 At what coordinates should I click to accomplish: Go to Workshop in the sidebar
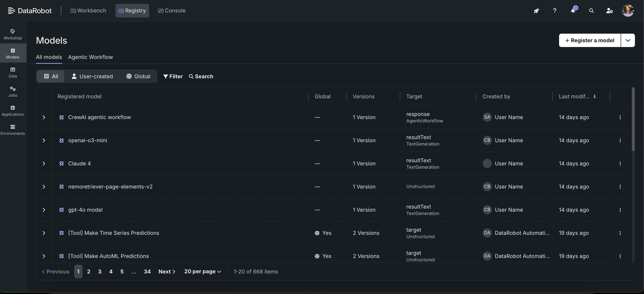point(13,34)
